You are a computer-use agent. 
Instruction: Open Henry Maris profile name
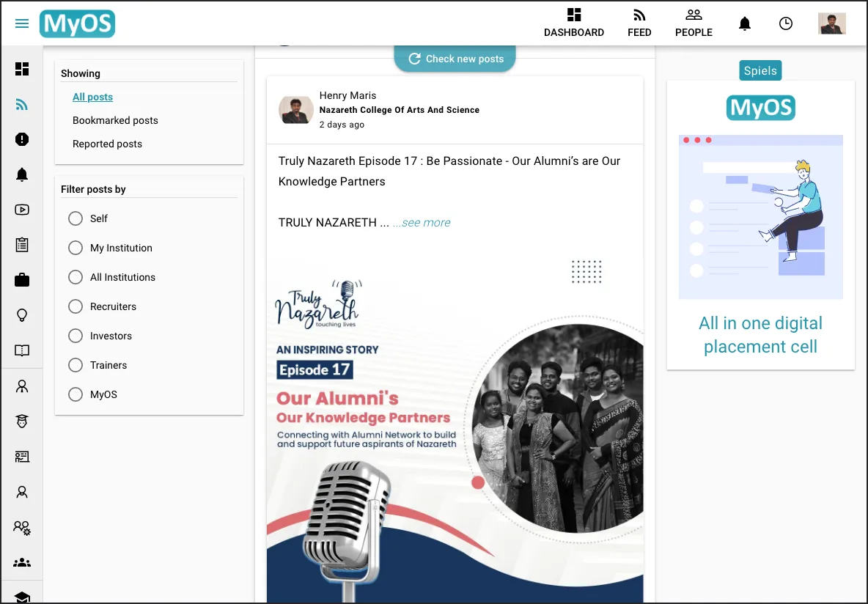click(x=347, y=95)
